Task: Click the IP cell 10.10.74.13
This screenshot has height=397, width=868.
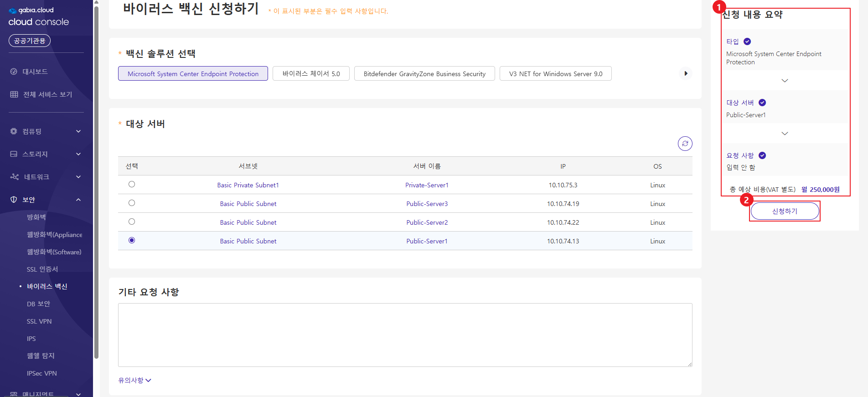Action: [x=563, y=241]
